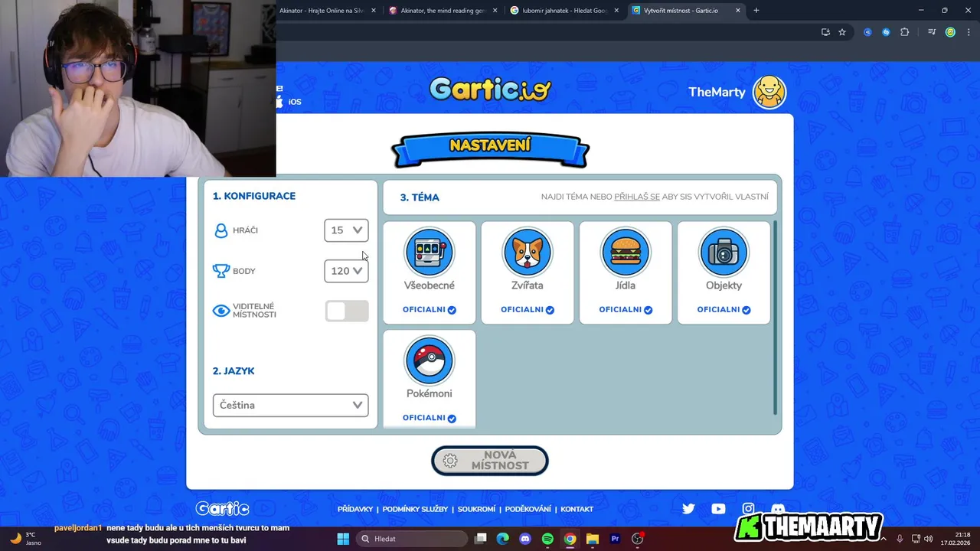Click the install app icon in address bar
The width and height of the screenshot is (980, 551).
tap(825, 32)
